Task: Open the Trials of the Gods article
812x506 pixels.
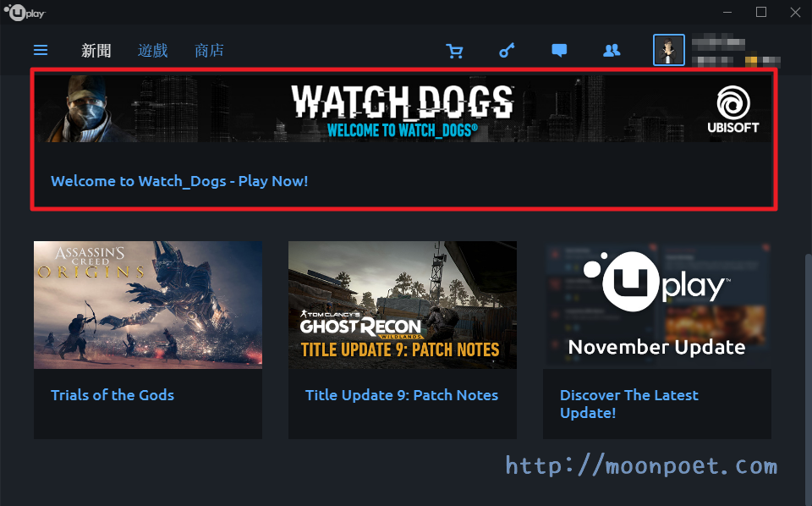Action: click(x=112, y=395)
